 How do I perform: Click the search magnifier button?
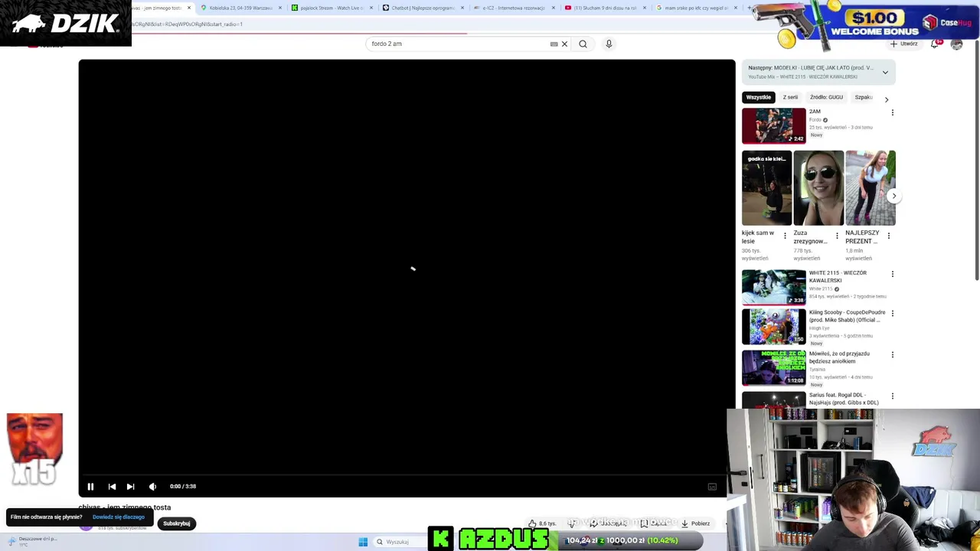(x=583, y=44)
